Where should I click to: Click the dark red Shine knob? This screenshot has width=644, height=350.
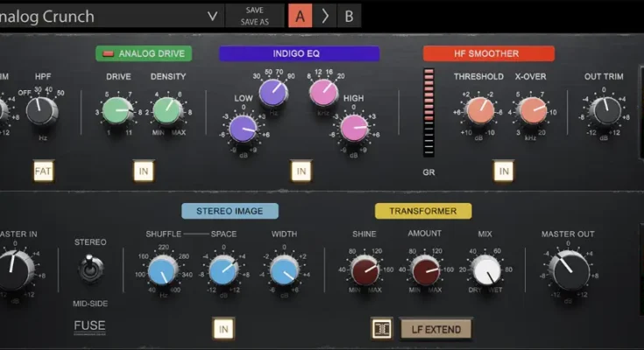coord(364,270)
